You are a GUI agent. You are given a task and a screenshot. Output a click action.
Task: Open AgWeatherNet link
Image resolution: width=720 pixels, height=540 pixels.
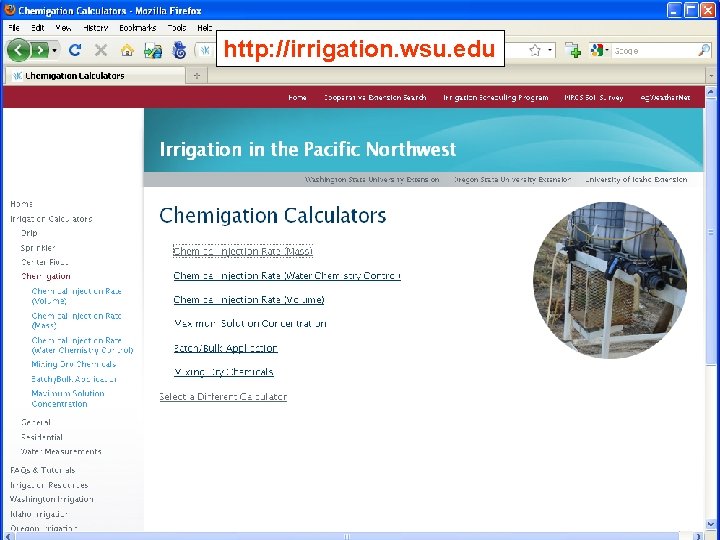pos(665,97)
